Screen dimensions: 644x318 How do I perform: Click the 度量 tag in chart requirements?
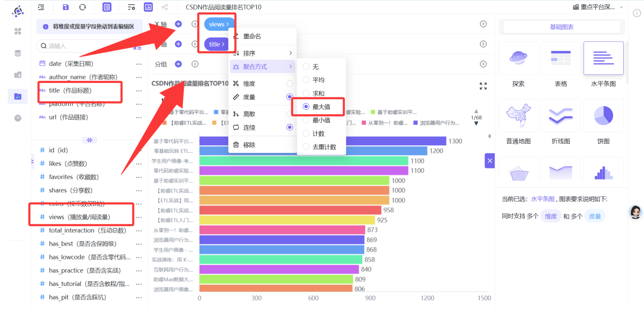coord(595,216)
